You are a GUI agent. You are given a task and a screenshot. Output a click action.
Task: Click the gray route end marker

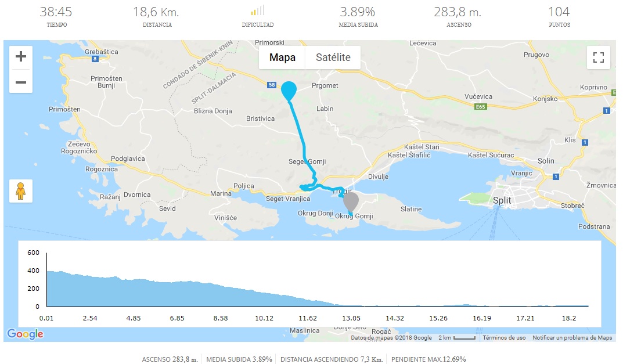tap(350, 202)
